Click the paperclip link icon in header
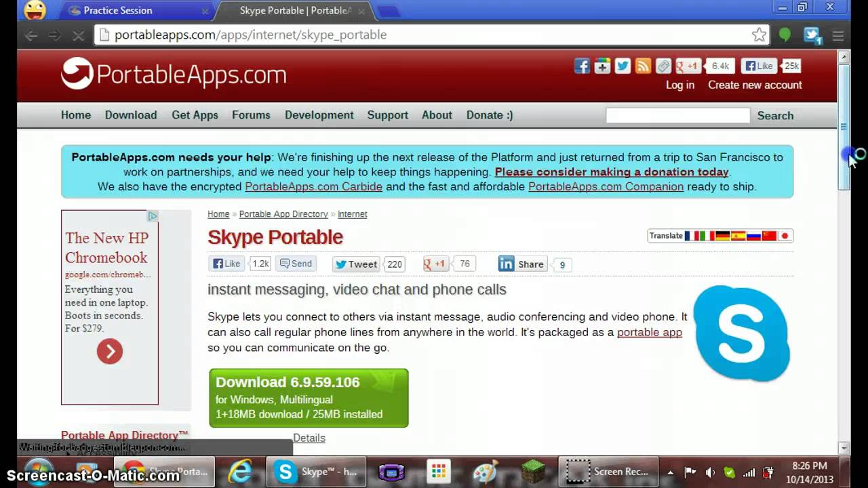This screenshot has height=488, width=868. pos(663,66)
